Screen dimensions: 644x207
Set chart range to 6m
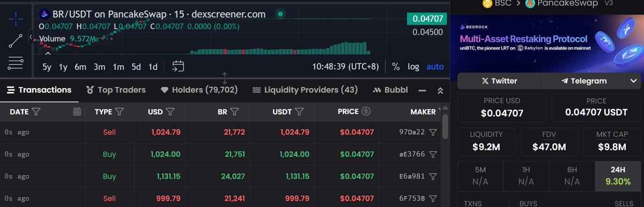(80, 67)
